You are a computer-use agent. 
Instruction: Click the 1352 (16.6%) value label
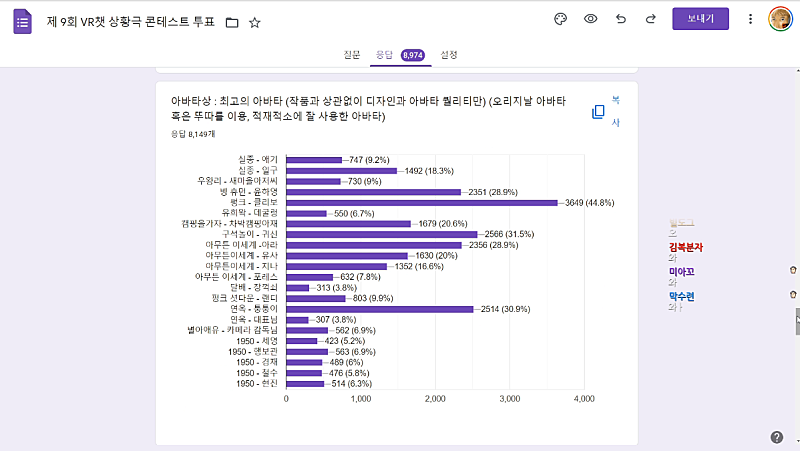419,266
